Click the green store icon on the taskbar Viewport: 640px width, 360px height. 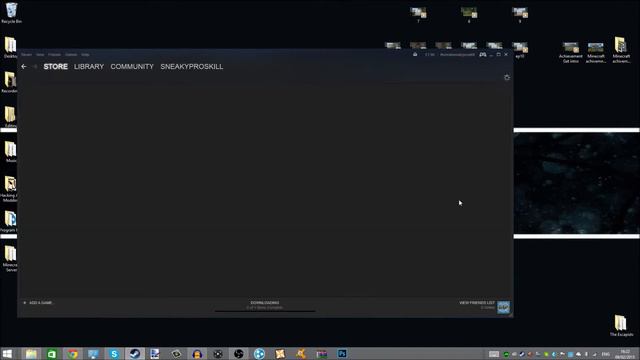click(x=52, y=353)
